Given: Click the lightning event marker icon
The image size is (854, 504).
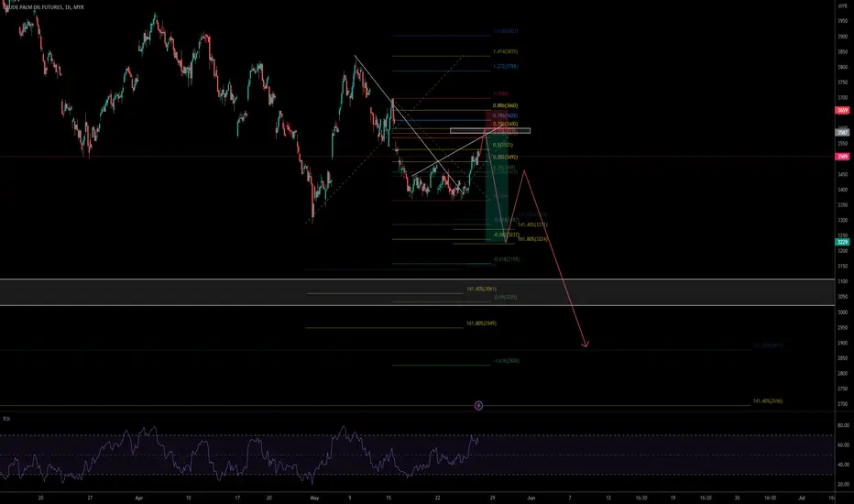Looking at the screenshot, I should [x=478, y=405].
